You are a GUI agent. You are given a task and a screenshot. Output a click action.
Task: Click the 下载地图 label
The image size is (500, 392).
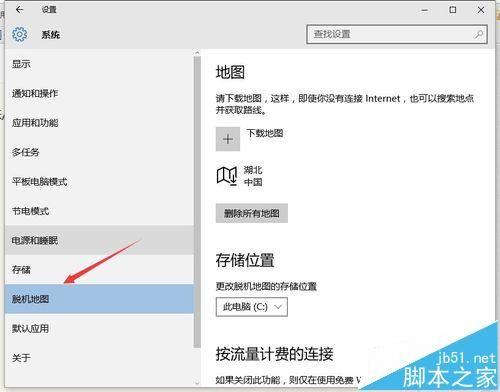tap(265, 133)
